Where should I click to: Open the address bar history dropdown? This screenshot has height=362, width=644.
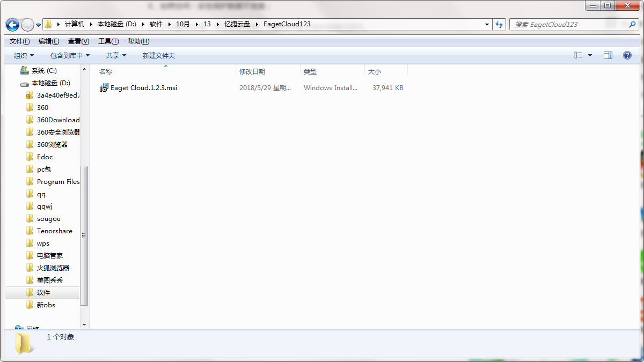487,24
